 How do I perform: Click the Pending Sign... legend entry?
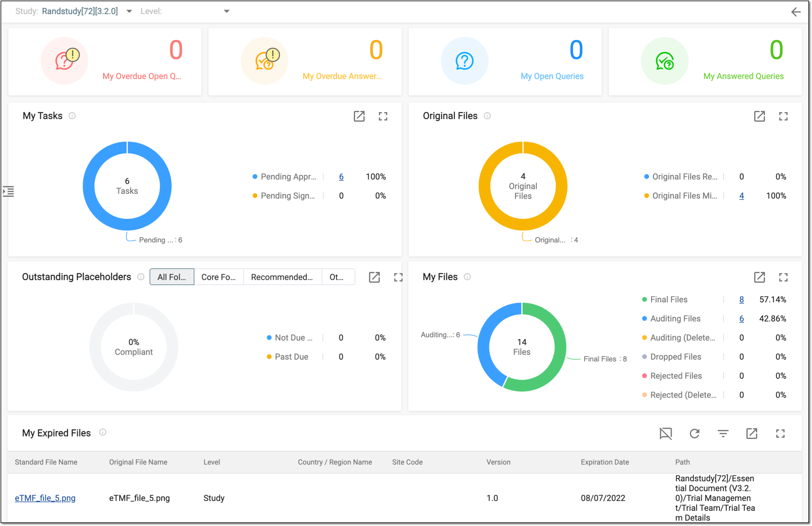(284, 196)
